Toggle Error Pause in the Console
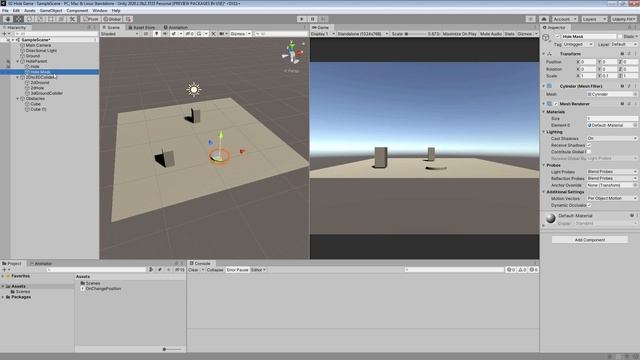640x360 pixels. 237,270
